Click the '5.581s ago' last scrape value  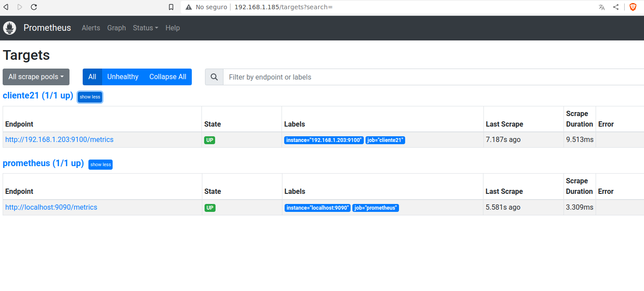[503, 207]
